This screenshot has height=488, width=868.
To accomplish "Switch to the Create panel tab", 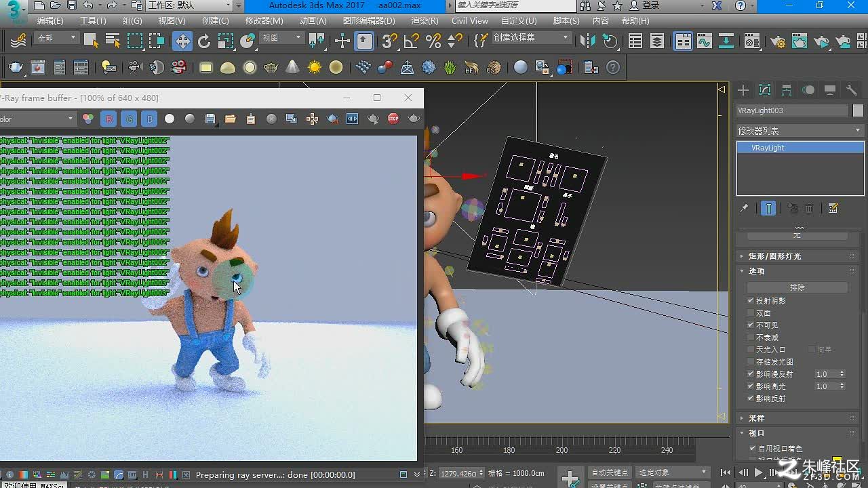I will coord(743,90).
